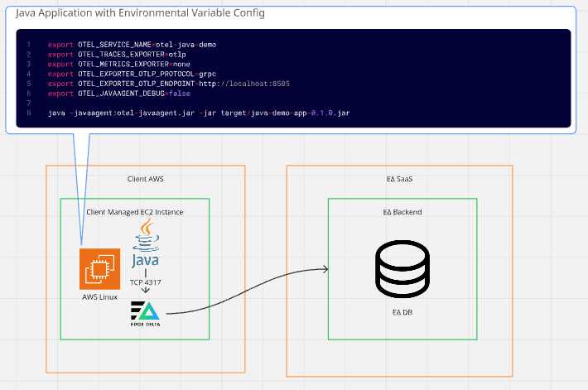Click the orange AWS EC2 instance icon
This screenshot has height=390, width=588.
100,268
